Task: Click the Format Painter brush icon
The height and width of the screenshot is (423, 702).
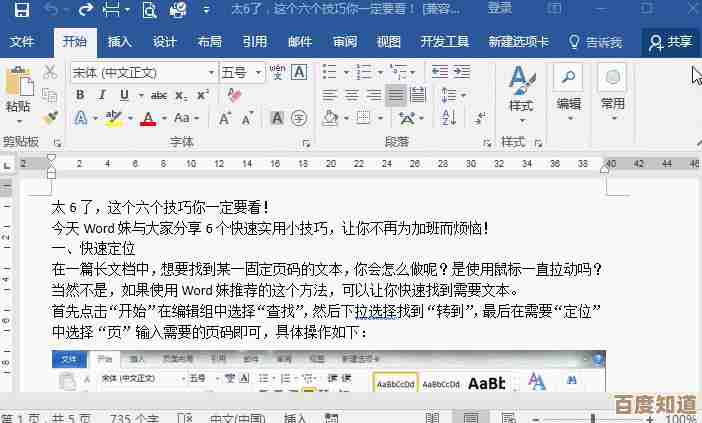Action: [50, 118]
